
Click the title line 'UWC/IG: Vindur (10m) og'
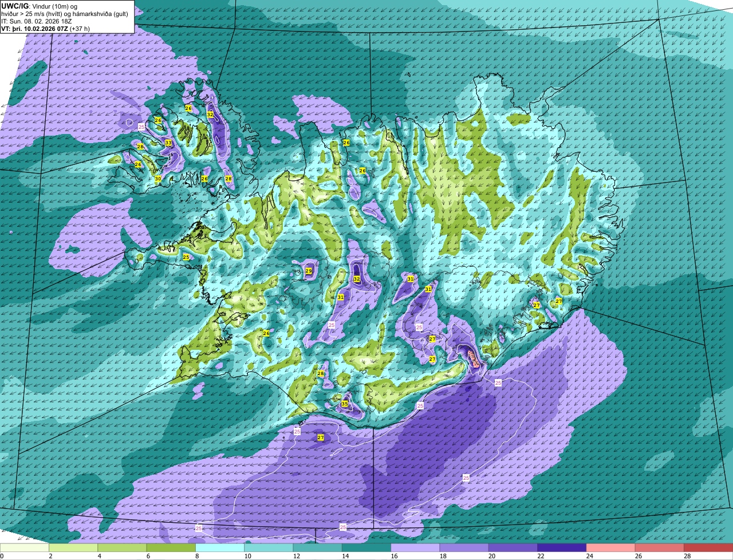(39, 6)
